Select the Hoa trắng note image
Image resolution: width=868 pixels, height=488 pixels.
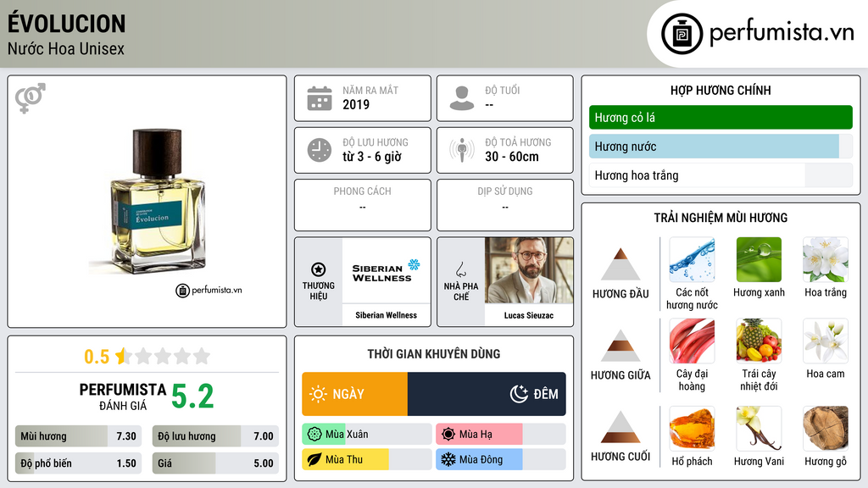tap(826, 260)
